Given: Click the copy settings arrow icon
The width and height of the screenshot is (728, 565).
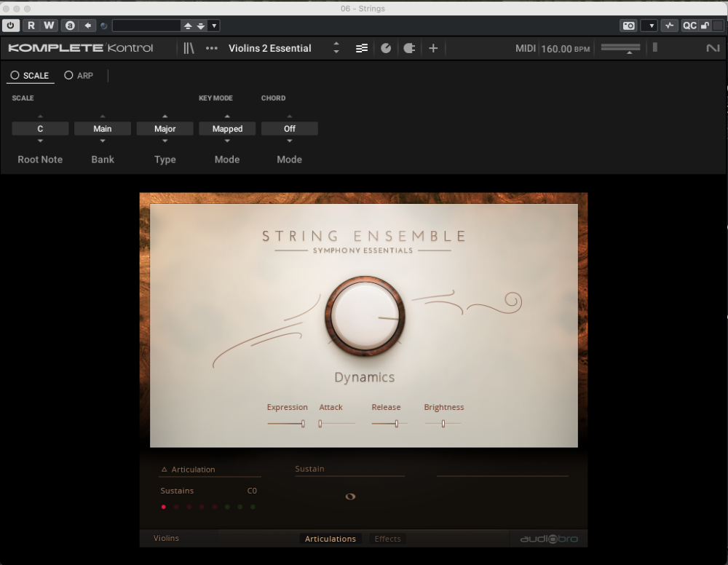Looking at the screenshot, I should pyautogui.click(x=88, y=25).
